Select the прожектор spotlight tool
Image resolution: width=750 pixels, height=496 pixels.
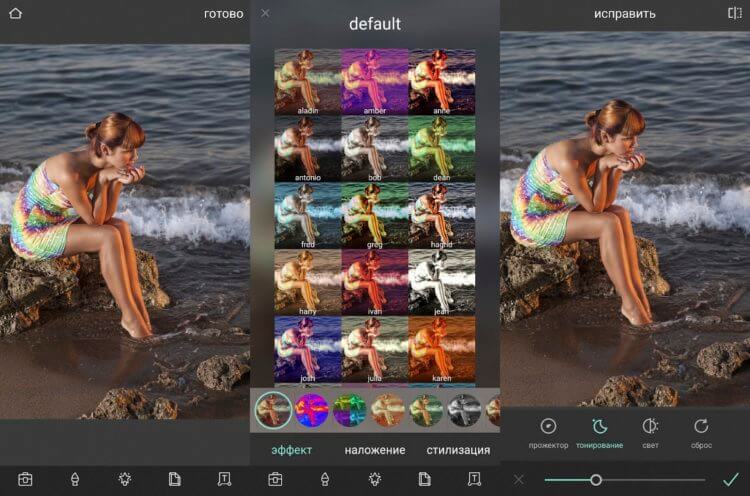548,433
